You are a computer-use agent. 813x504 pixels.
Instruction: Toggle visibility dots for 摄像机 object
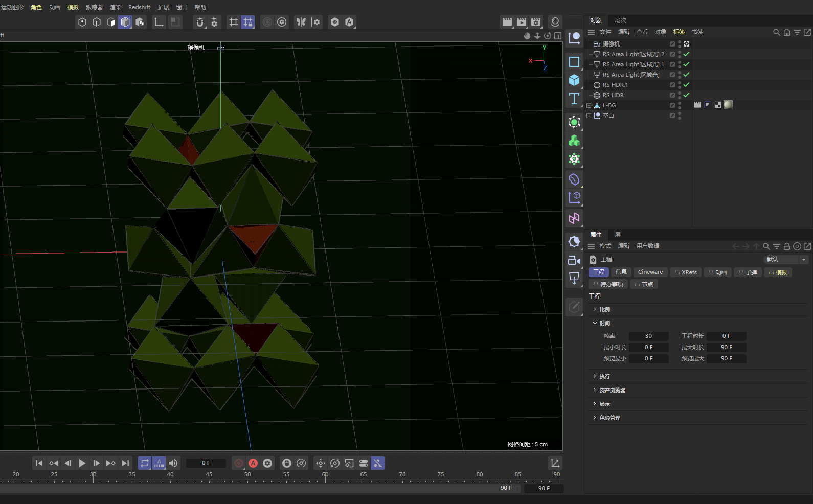(680, 44)
